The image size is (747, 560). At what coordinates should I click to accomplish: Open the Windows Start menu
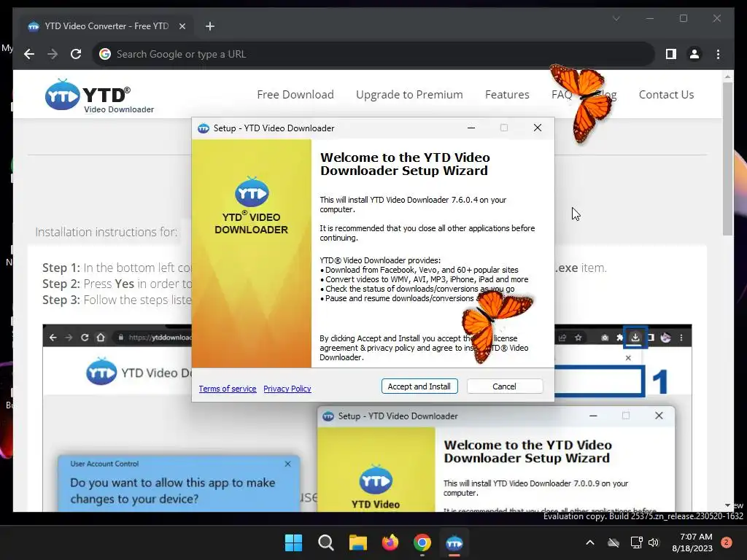293,542
